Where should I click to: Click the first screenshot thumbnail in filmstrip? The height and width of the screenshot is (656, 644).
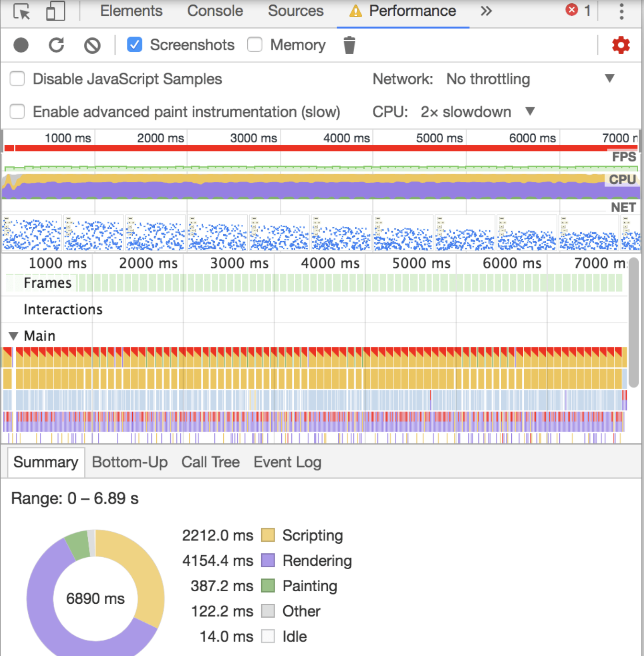[x=32, y=234]
